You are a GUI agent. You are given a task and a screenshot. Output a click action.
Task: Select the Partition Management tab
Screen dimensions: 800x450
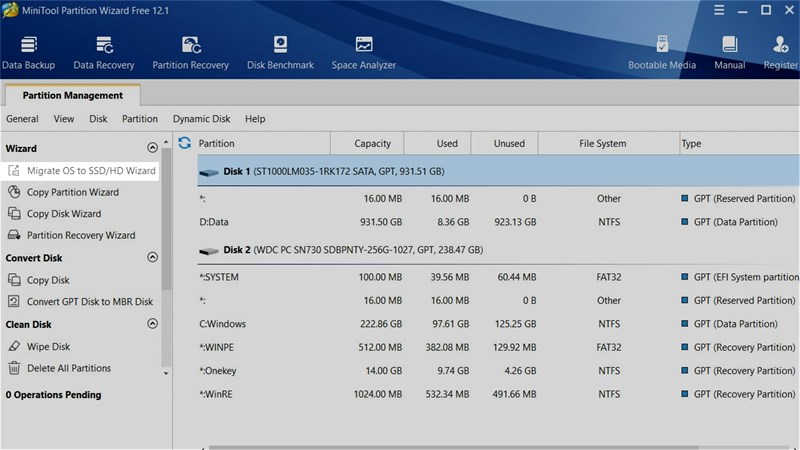[72, 95]
